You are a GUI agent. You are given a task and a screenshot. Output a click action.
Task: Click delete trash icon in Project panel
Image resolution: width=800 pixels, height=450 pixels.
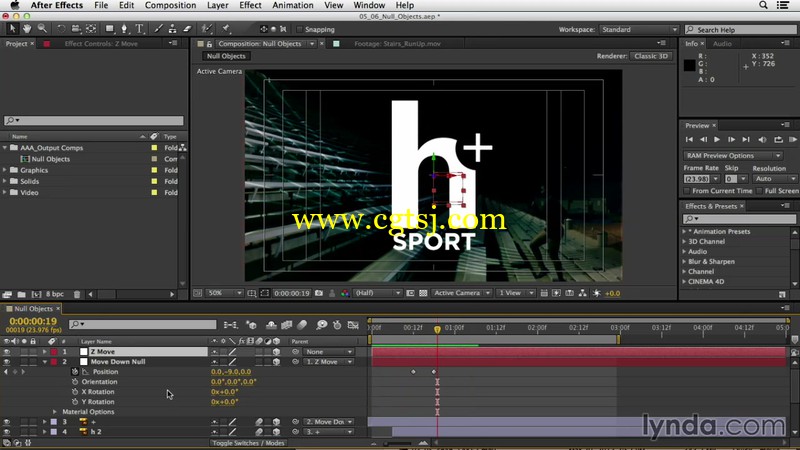[x=77, y=294]
